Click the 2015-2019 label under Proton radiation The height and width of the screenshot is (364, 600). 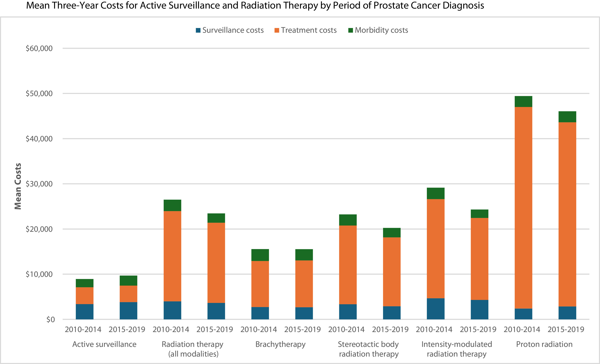pyautogui.click(x=566, y=329)
